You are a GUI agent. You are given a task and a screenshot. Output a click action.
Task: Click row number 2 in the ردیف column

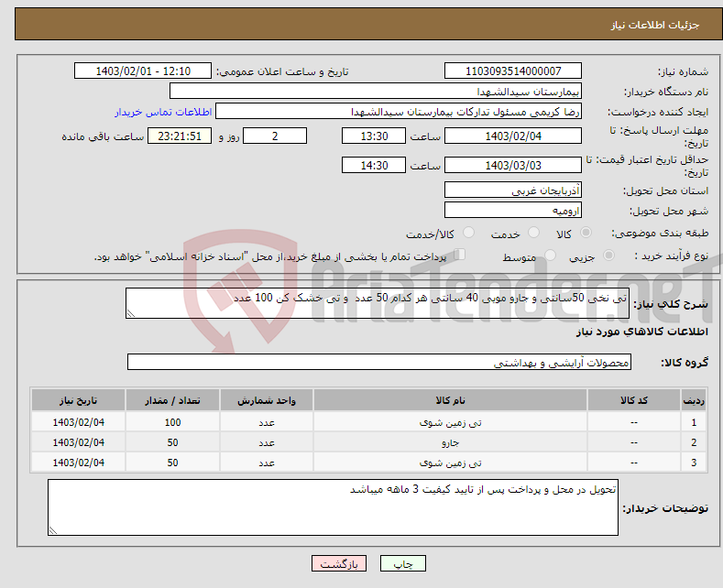click(x=694, y=442)
